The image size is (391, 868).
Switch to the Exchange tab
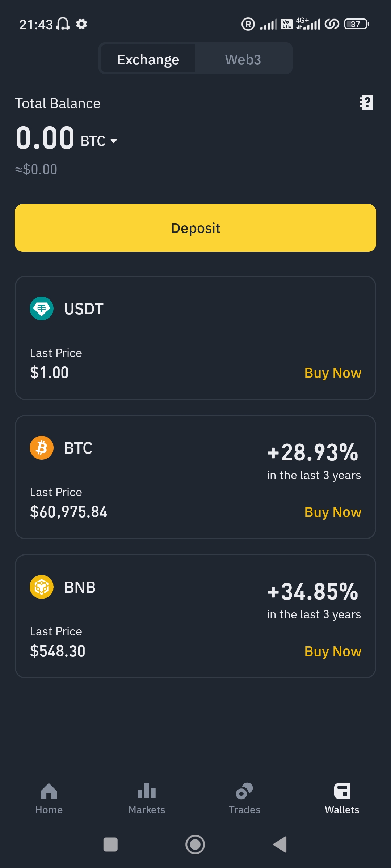tap(148, 59)
